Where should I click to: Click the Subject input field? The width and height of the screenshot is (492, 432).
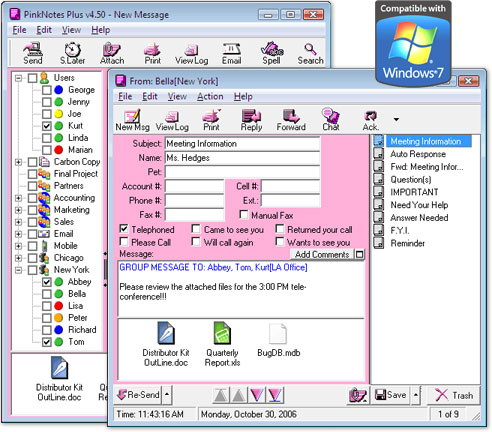(243, 144)
